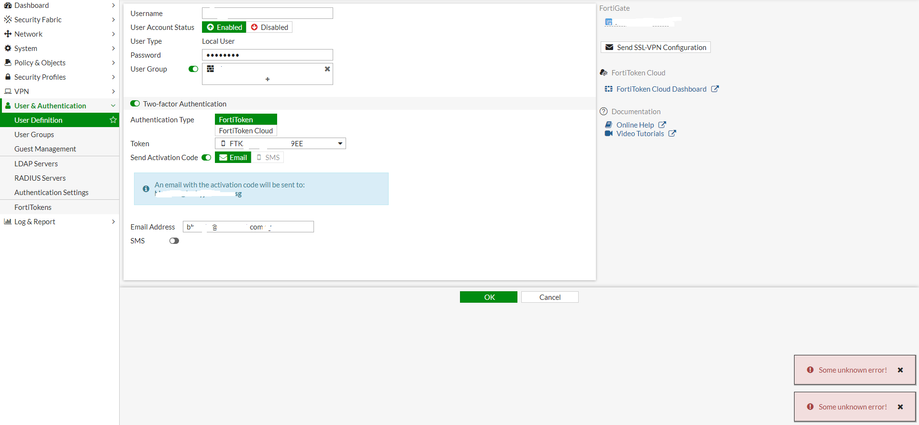Click the Documentation question mark icon
Image resolution: width=919 pixels, height=425 pixels.
[604, 111]
